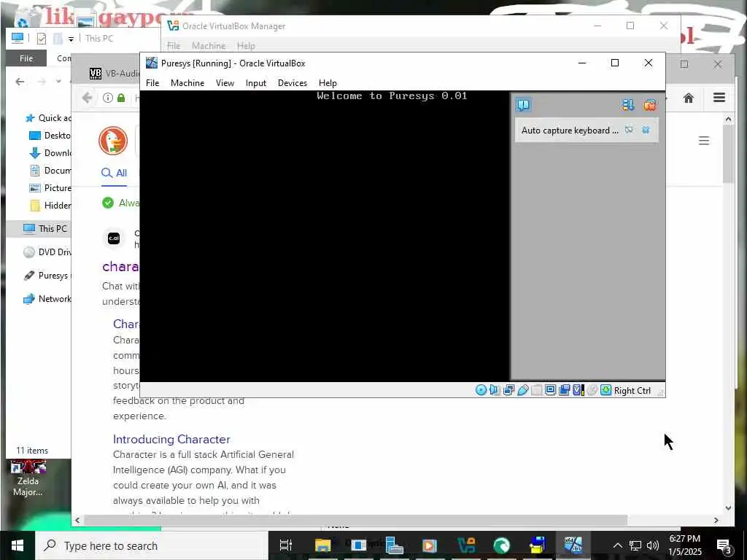Open File menu in VirtualBox Manager window
Image resolution: width=747 pixels, height=560 pixels.
[174, 46]
